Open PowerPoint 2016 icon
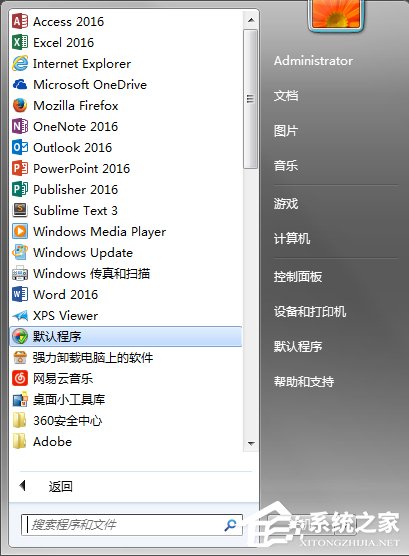Screen dimensions: 409x556 click(x=20, y=168)
